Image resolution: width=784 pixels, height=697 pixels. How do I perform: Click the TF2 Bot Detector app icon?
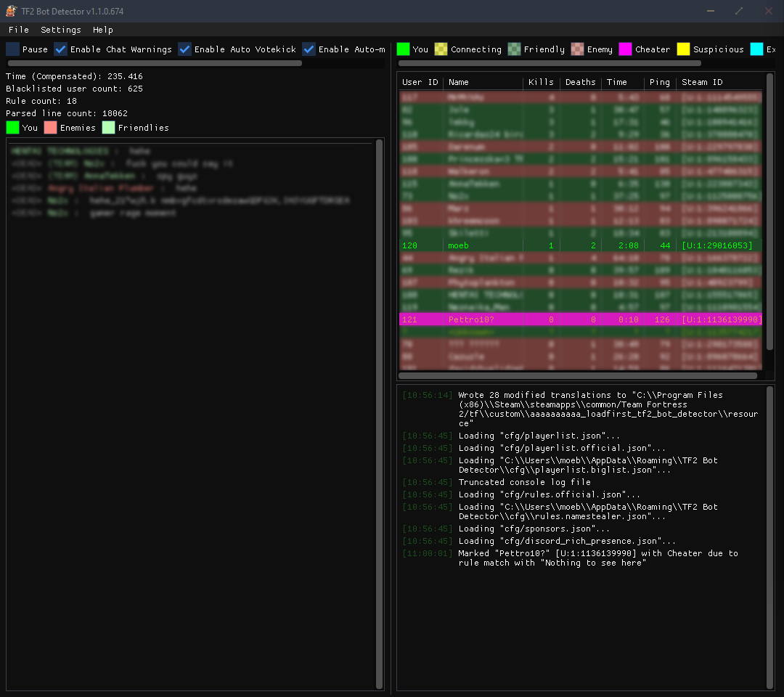pyautogui.click(x=11, y=11)
